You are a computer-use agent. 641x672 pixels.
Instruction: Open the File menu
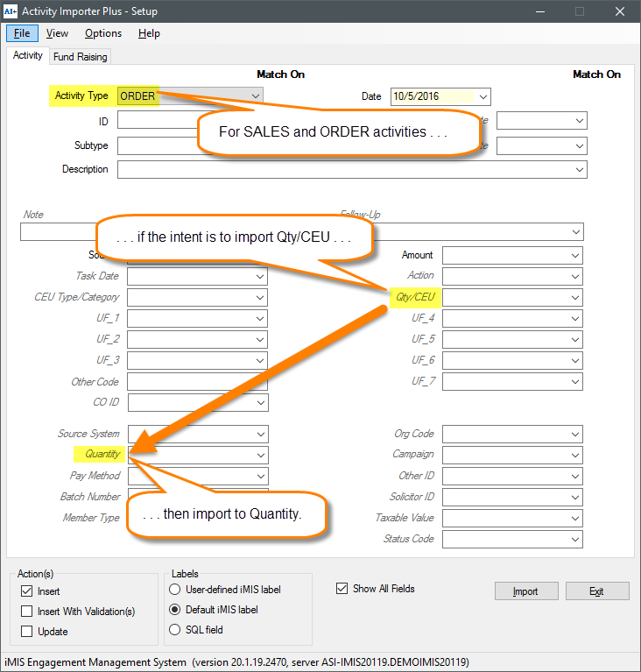[22, 33]
